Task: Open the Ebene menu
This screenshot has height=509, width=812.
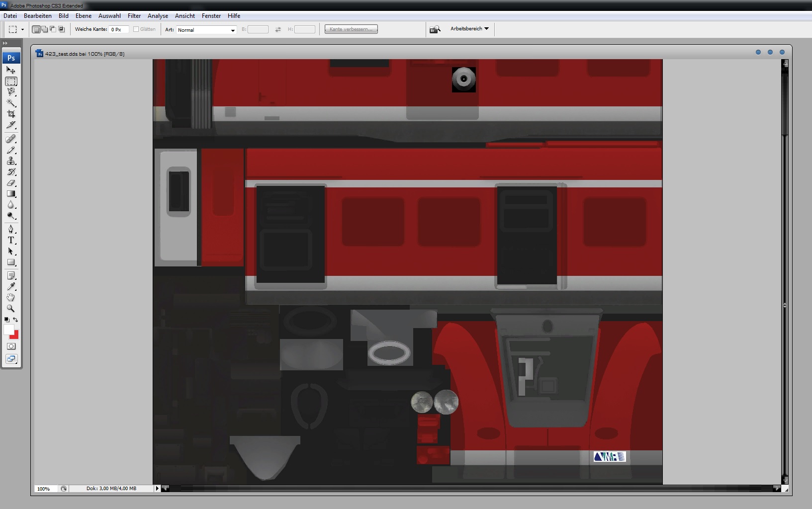Action: pos(84,16)
